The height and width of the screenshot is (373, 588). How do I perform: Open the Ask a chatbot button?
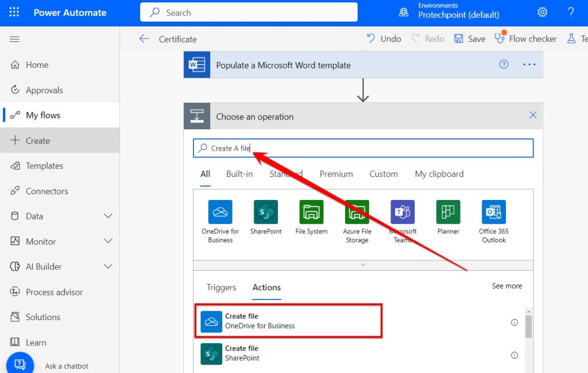tap(20, 363)
